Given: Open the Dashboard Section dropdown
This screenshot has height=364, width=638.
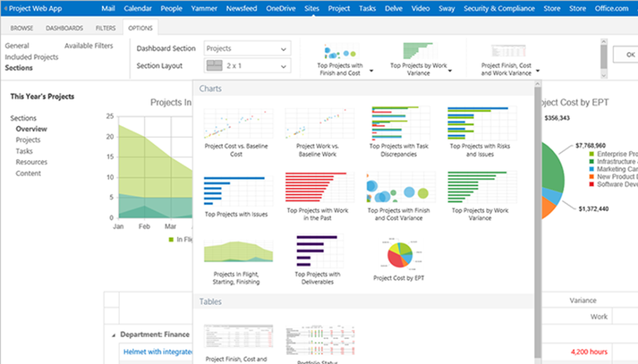Looking at the screenshot, I should (247, 49).
